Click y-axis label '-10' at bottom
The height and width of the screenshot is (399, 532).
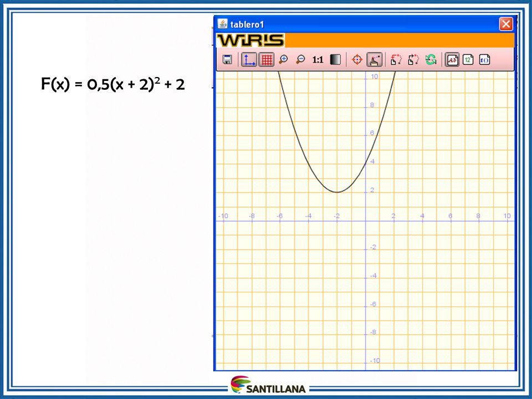coord(375,360)
